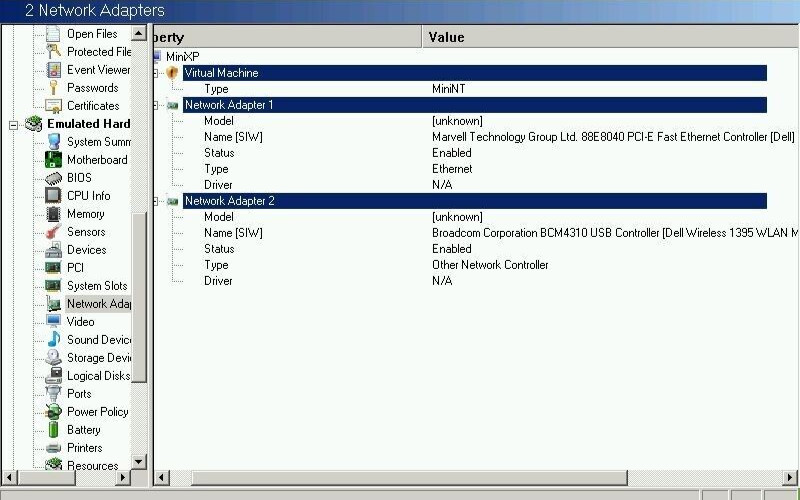Click the MiniNT type value

pyautogui.click(x=448, y=89)
